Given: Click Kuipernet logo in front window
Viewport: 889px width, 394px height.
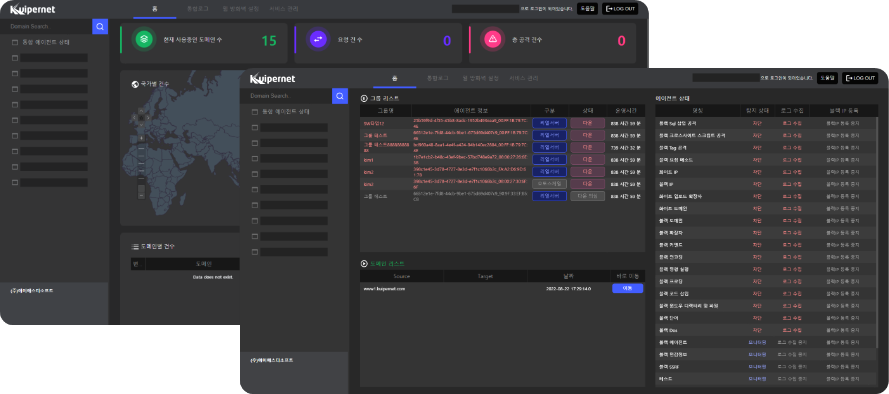Looking at the screenshot, I should pyautogui.click(x=272, y=79).
